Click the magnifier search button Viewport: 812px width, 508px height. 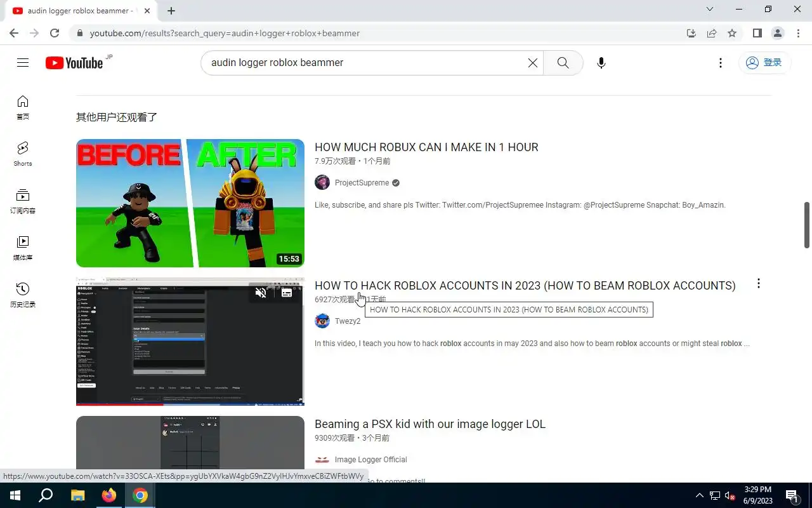(563, 63)
